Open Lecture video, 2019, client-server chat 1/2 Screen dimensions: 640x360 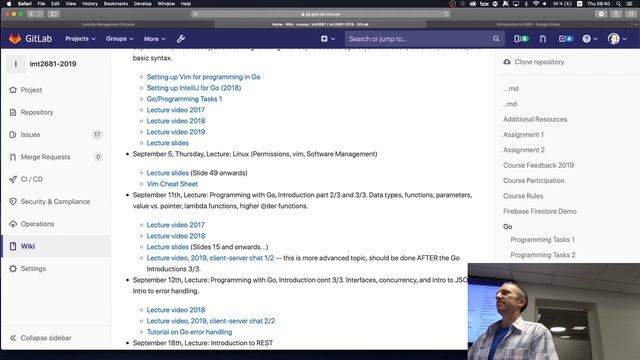point(210,258)
